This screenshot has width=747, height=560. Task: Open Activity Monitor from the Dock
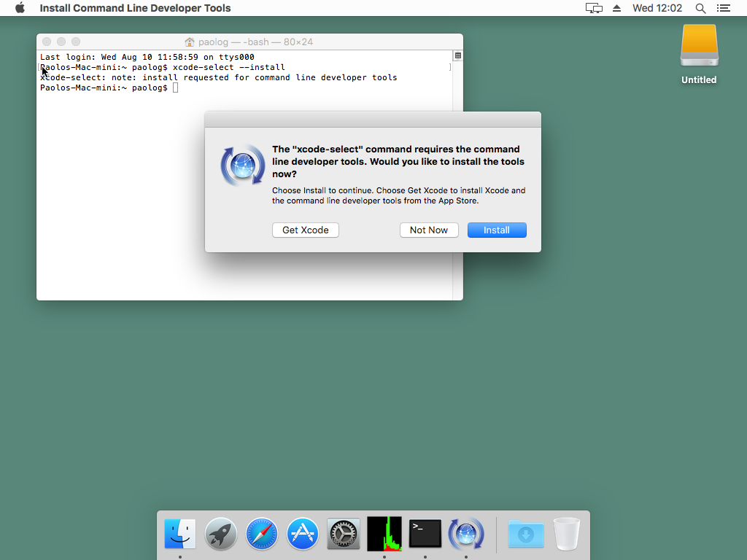(x=384, y=534)
